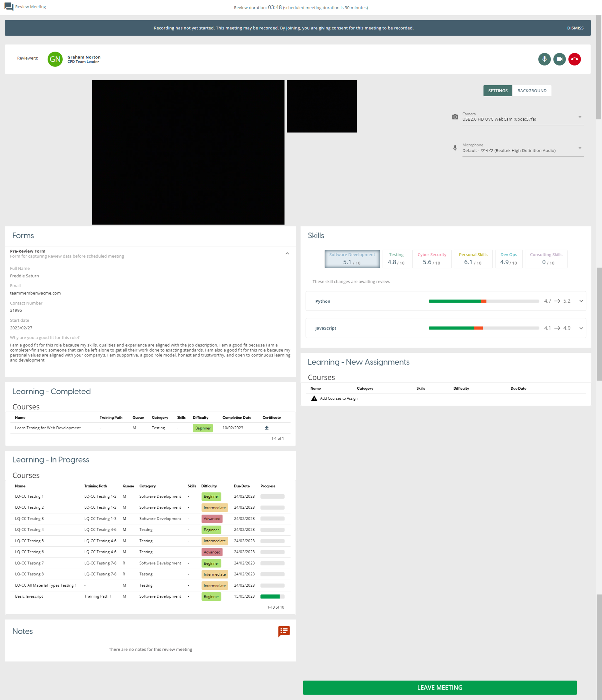602x700 pixels.
Task: Collapse the Pre-Review Form section
Action: pos(287,253)
